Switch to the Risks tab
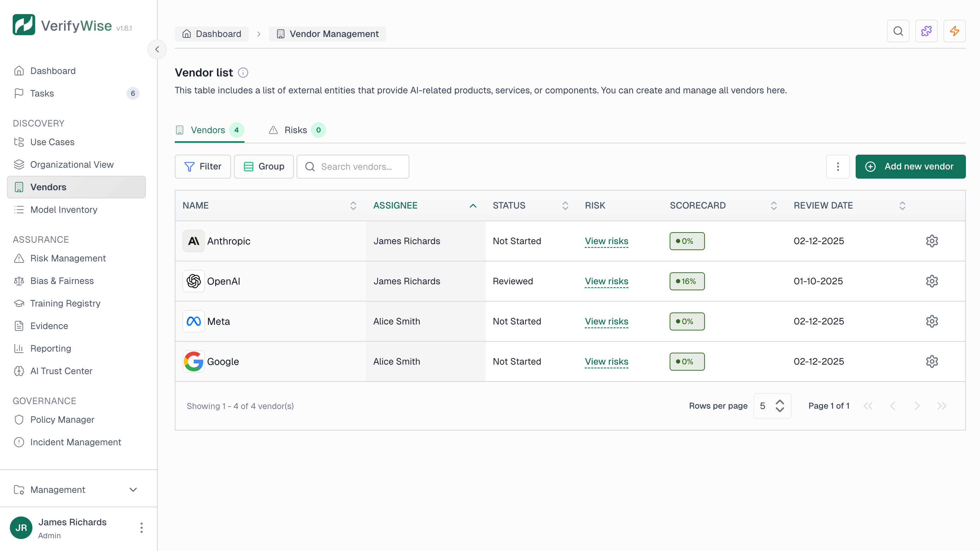The image size is (980, 551). click(296, 130)
